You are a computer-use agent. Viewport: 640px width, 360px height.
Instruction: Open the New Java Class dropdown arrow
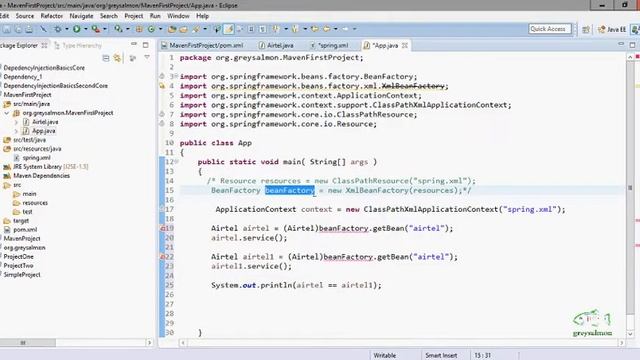160,29
